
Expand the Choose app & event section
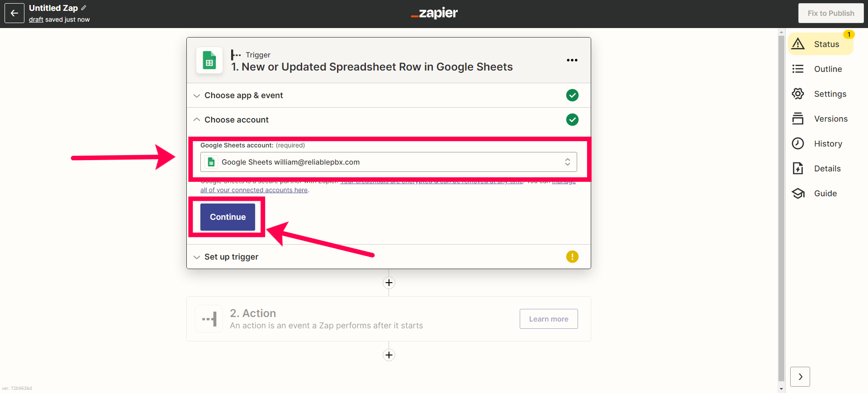389,95
